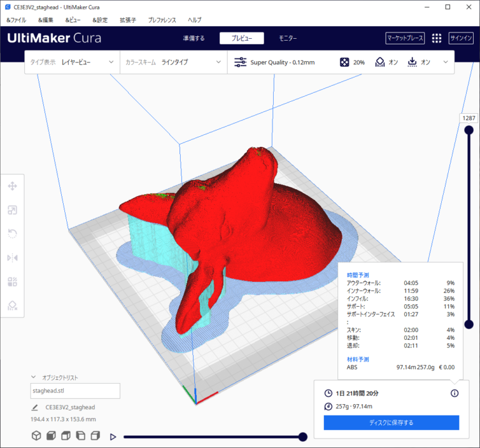
Task: Play the layer simulation
Action: 113,437
